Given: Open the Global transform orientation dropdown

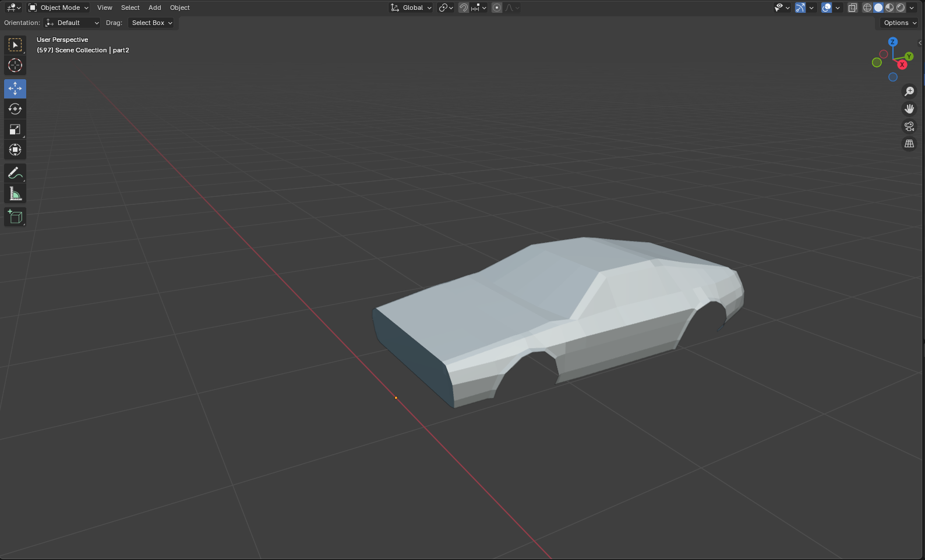Looking at the screenshot, I should pyautogui.click(x=411, y=8).
